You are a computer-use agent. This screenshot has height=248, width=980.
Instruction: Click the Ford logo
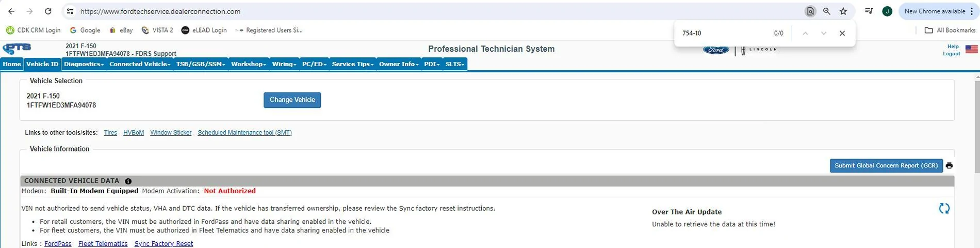[x=716, y=50]
